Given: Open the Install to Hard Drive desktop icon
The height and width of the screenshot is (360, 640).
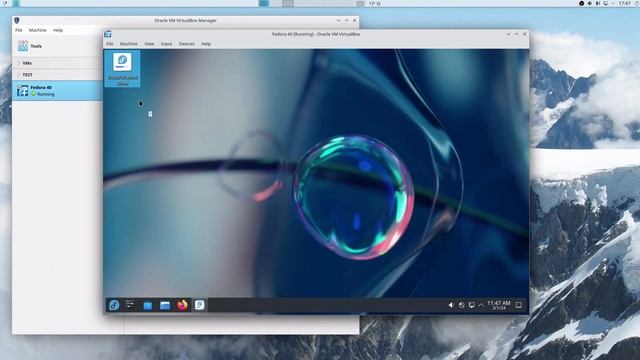Looking at the screenshot, I should pyautogui.click(x=122, y=69).
